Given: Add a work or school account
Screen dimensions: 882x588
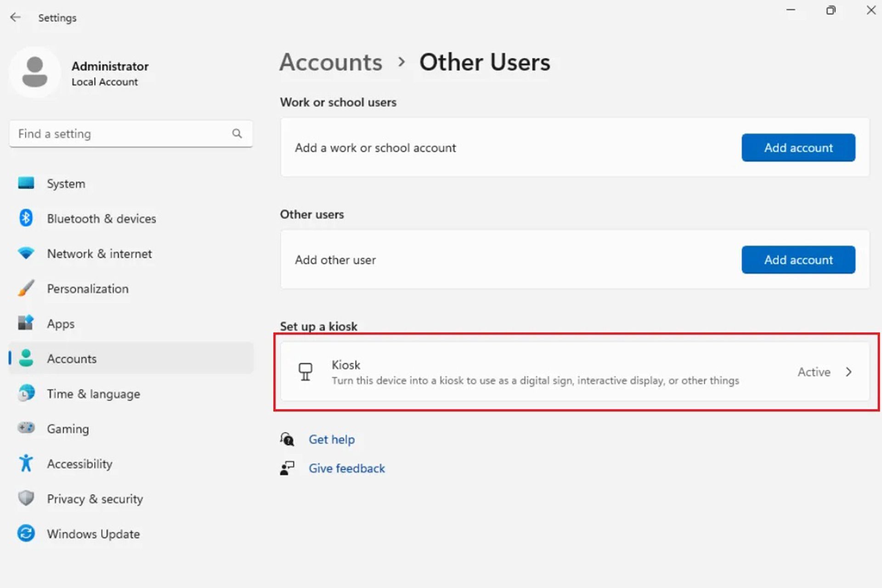Looking at the screenshot, I should (798, 147).
